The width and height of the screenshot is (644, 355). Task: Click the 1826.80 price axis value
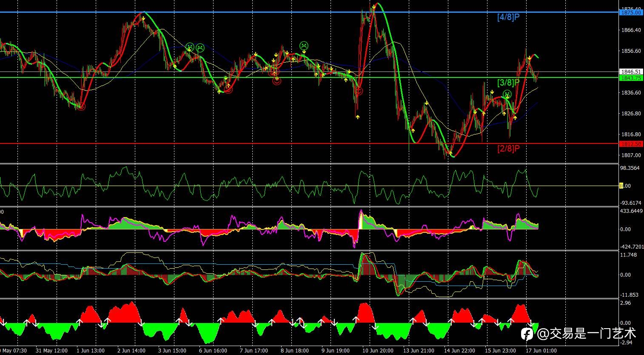(x=631, y=113)
